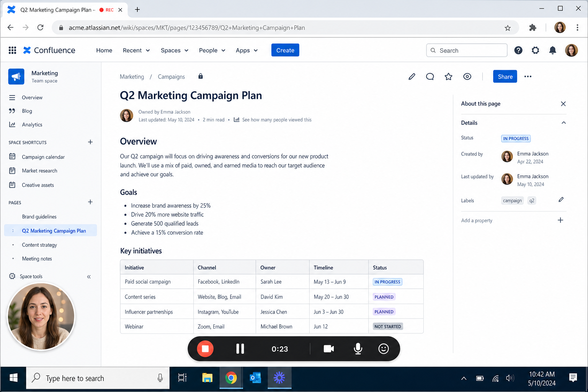Open the Content strategy page
This screenshot has height=392, width=588.
(39, 245)
